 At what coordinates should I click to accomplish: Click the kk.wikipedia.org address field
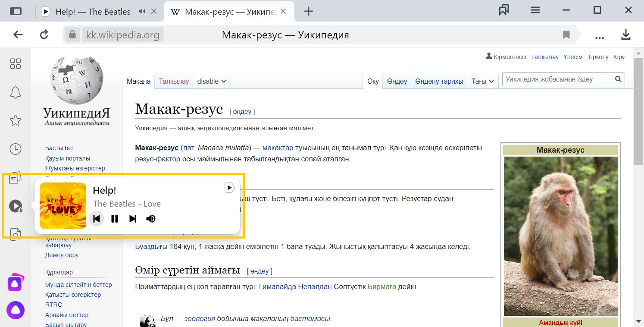[122, 35]
